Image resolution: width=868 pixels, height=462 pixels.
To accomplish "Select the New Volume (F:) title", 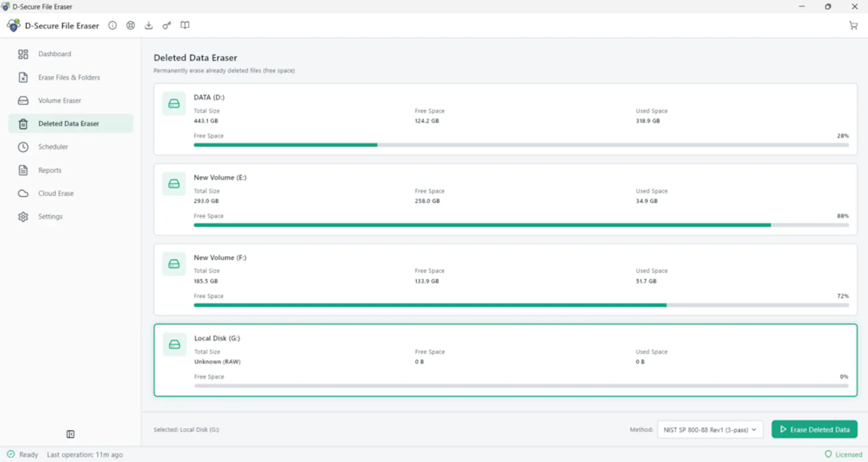I will tap(220, 258).
